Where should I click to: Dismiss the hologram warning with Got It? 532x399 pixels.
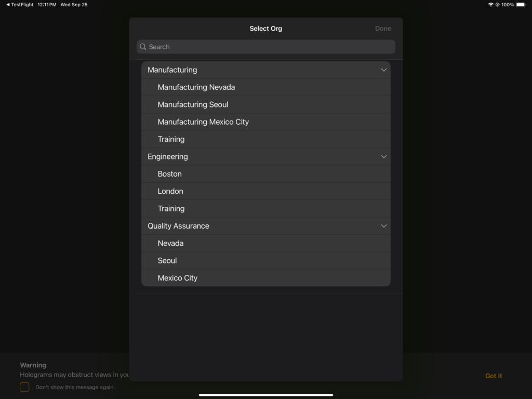493,376
